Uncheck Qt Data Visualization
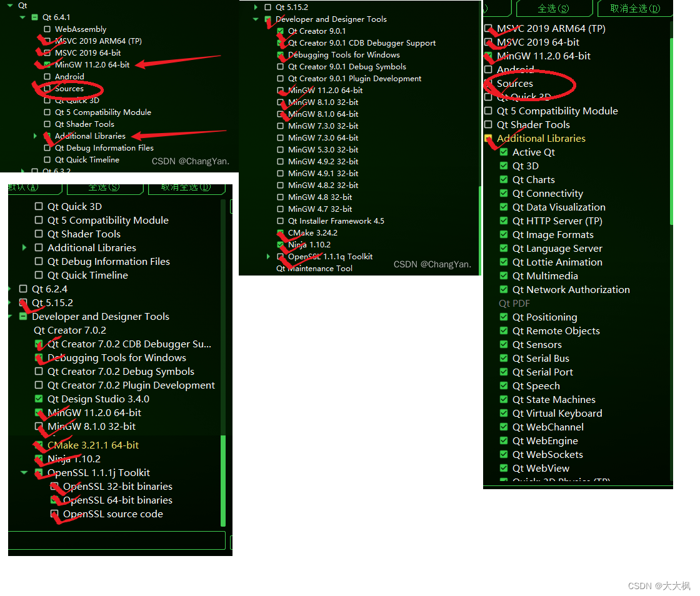 click(x=504, y=207)
